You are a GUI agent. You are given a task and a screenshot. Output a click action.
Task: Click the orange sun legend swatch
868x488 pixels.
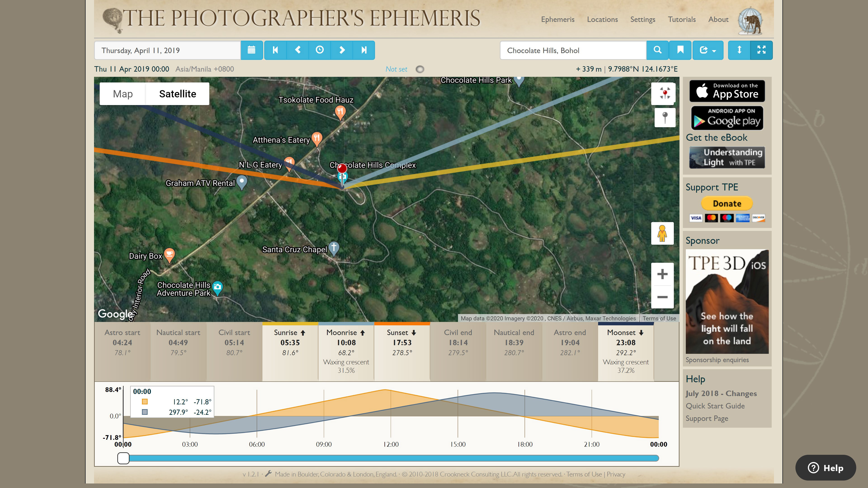(x=145, y=401)
